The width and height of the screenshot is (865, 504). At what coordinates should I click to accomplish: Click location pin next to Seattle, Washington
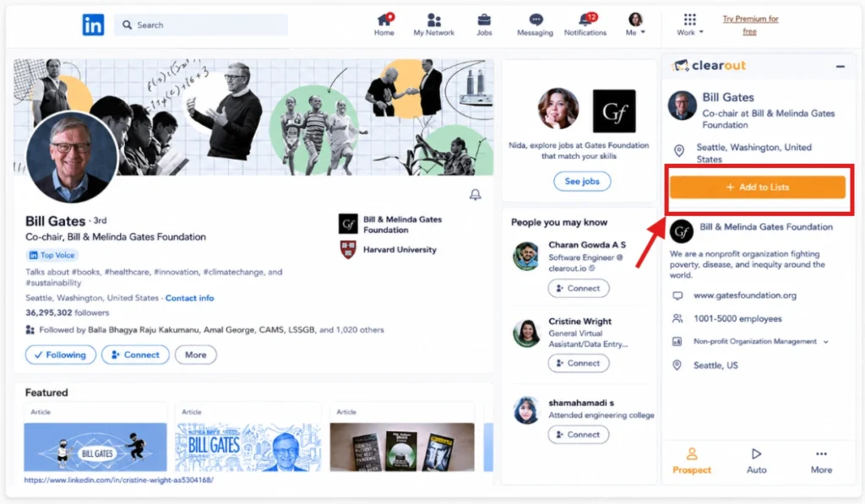(679, 150)
